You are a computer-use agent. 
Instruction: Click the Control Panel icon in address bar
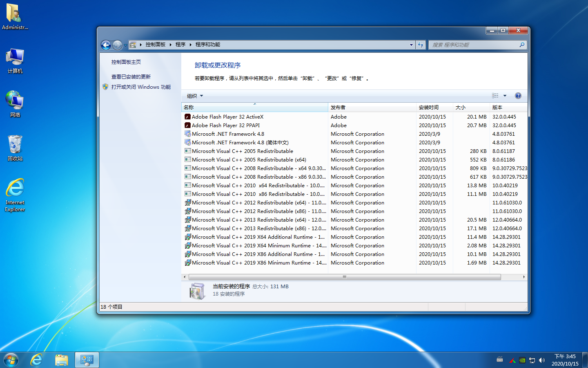(133, 45)
